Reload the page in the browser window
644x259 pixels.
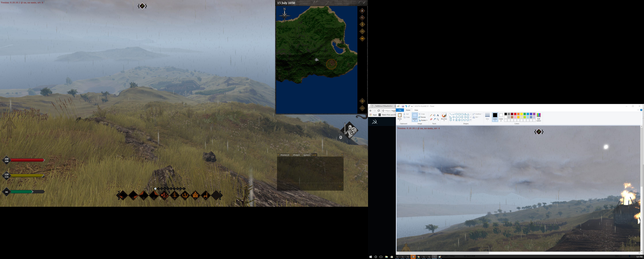tap(378, 111)
